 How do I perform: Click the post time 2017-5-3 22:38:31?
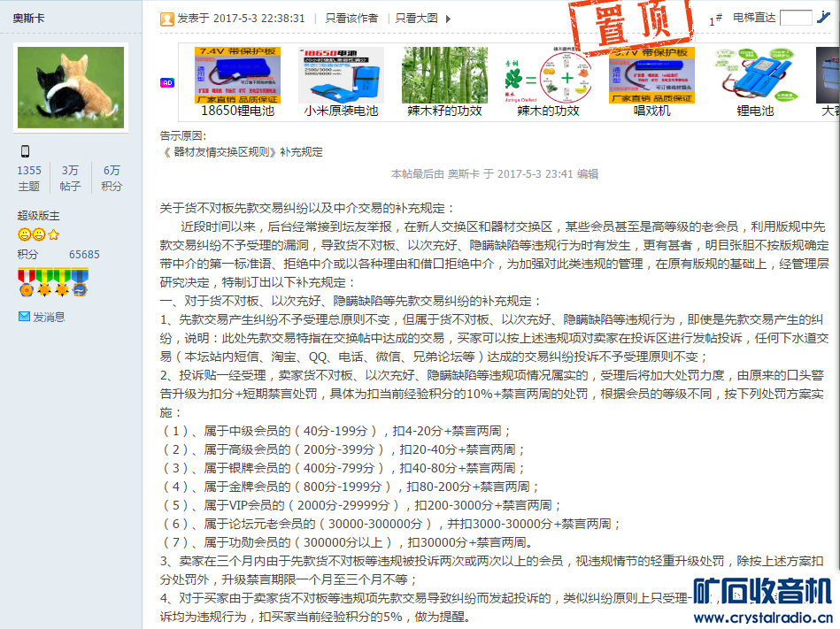(x=258, y=19)
